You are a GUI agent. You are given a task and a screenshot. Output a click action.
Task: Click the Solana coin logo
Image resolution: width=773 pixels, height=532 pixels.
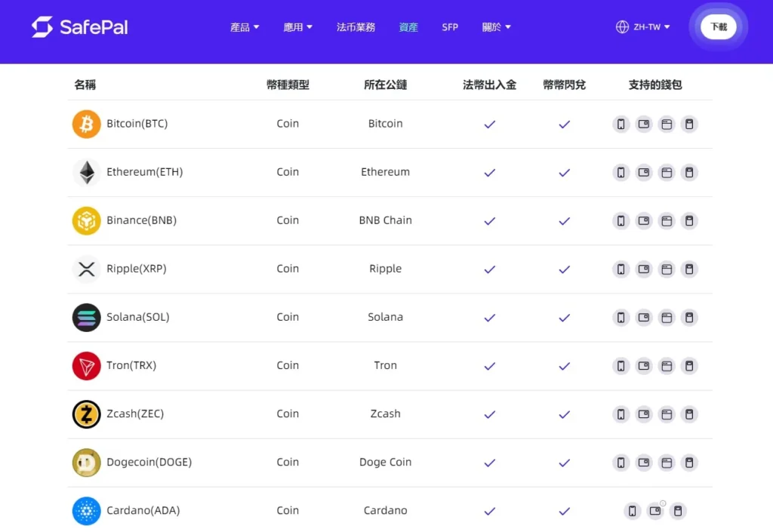pyautogui.click(x=86, y=317)
